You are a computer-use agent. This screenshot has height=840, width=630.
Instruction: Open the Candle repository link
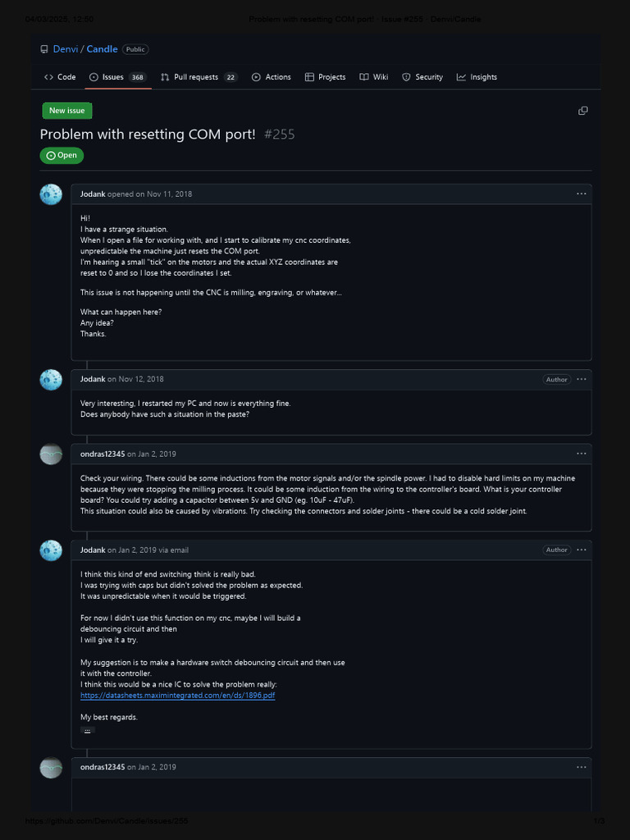coord(102,49)
